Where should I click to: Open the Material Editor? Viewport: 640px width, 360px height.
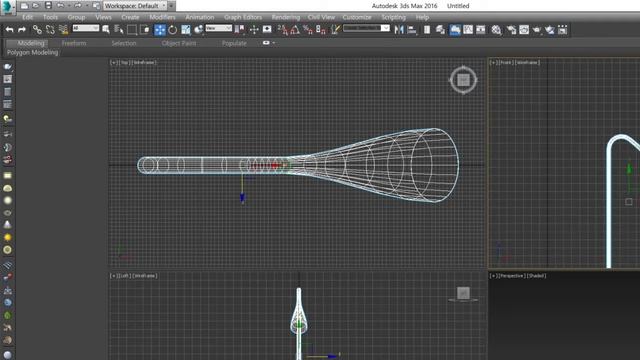coord(496,29)
